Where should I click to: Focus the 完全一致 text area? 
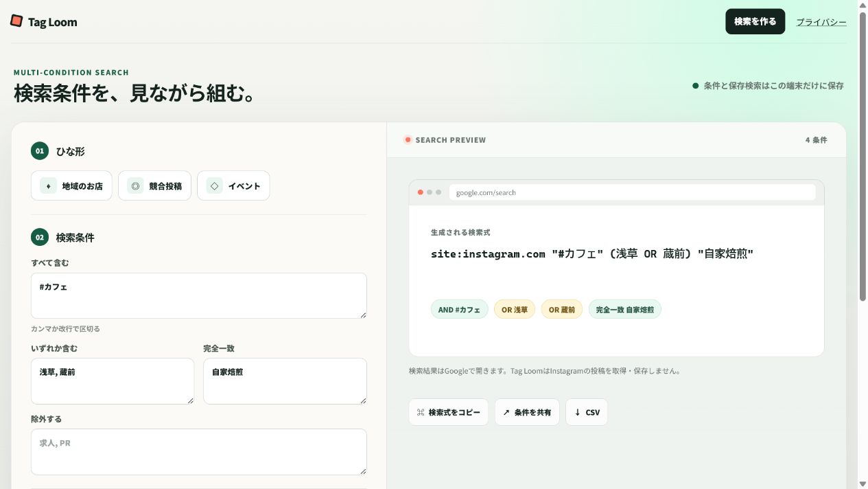pyautogui.click(x=285, y=380)
